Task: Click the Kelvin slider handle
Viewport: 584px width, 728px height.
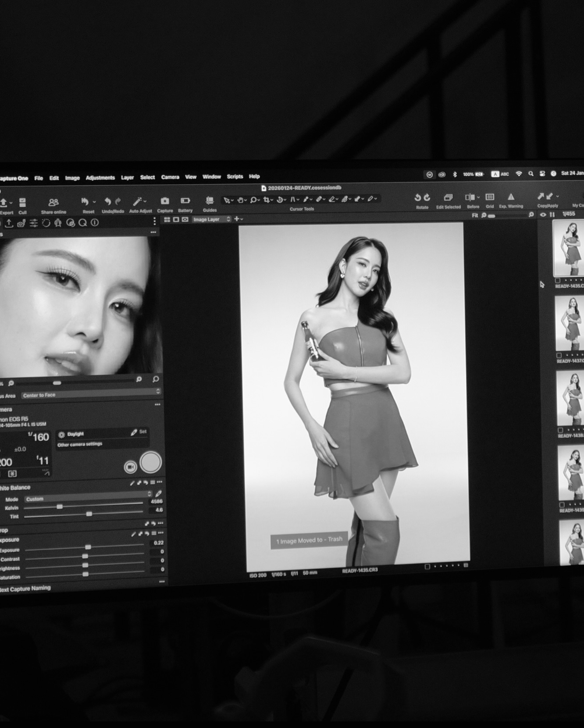Action: (x=60, y=507)
